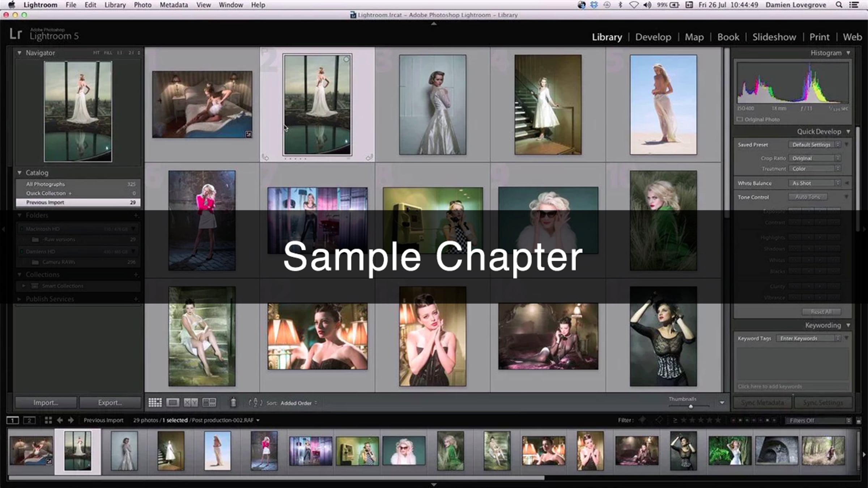This screenshot has height=488, width=868.
Task: Open the Crop Ratio dropdown
Action: click(814, 158)
